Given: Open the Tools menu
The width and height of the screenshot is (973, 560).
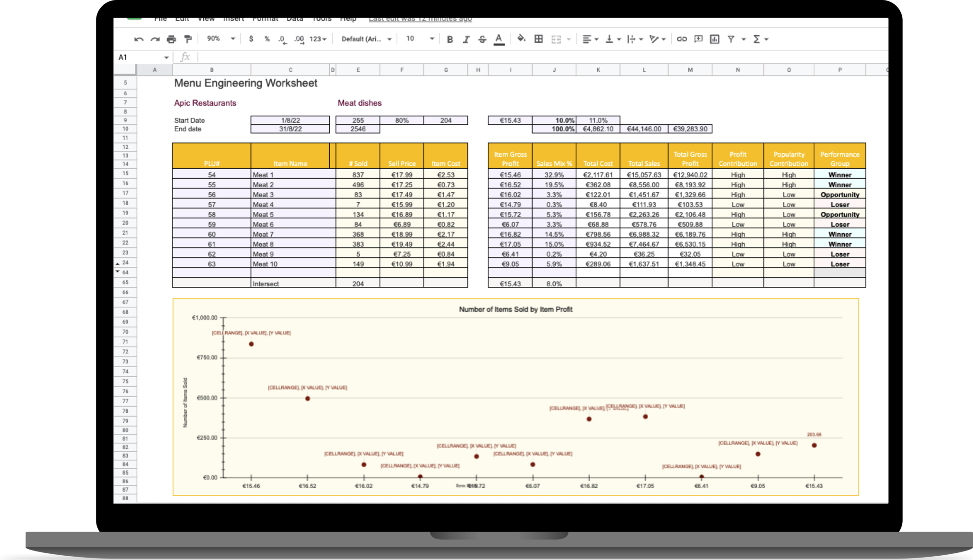Looking at the screenshot, I should click(322, 19).
